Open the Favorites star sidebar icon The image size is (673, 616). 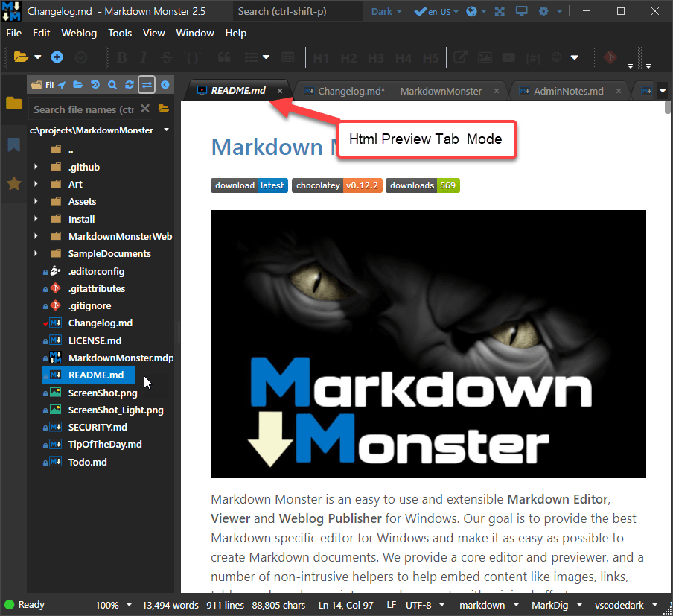(x=13, y=183)
